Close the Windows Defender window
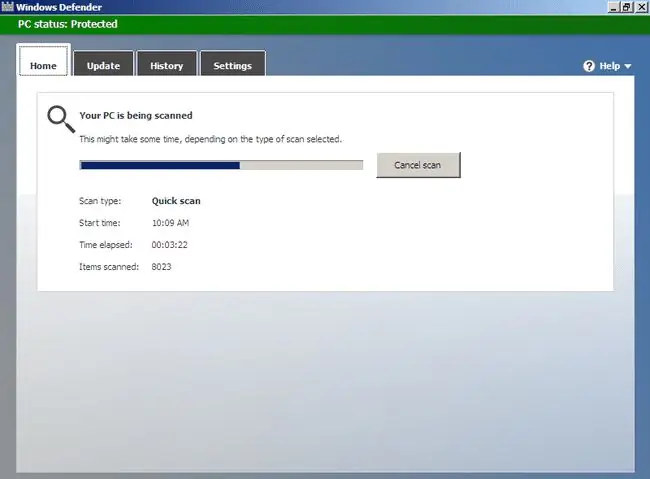 [640, 7]
